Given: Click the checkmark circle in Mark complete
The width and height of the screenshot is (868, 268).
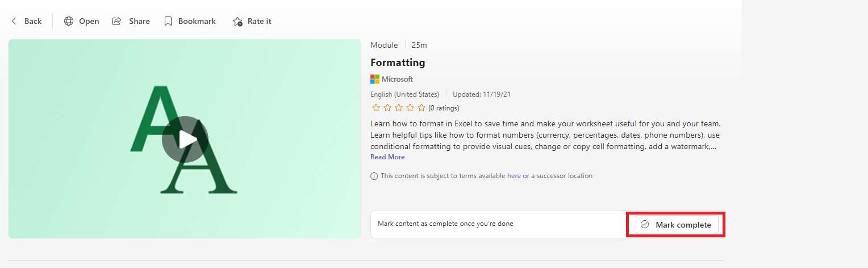Looking at the screenshot, I should tap(645, 225).
